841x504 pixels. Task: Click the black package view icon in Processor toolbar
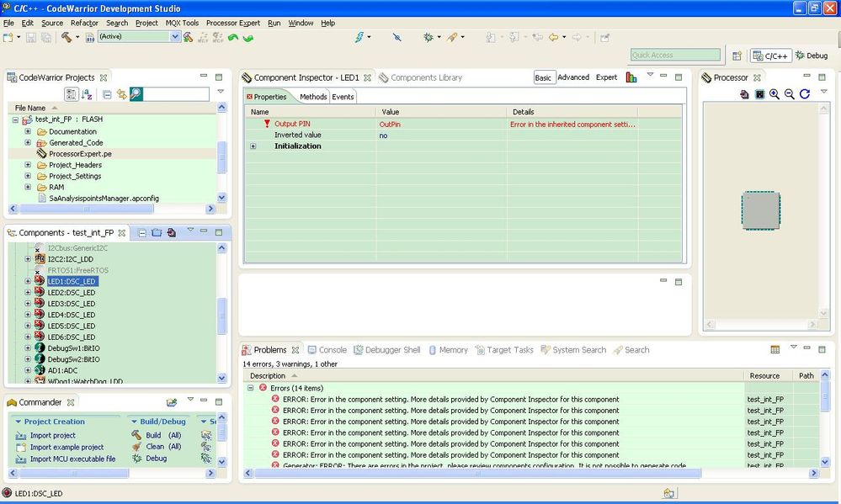pos(759,94)
